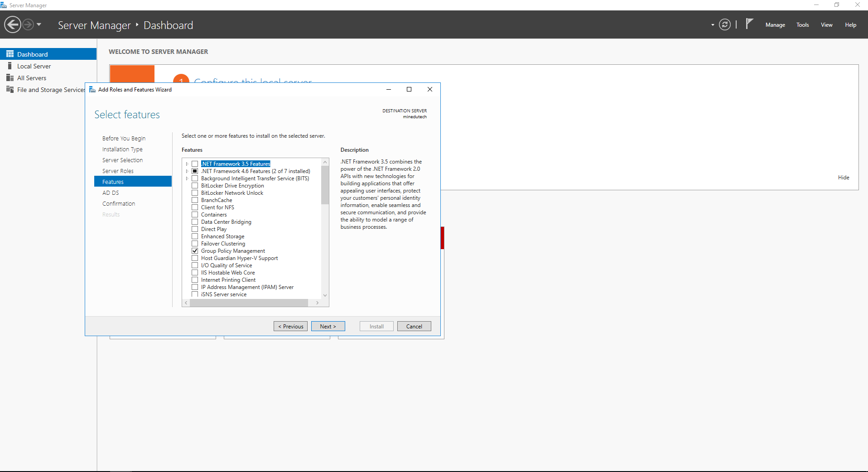Image resolution: width=868 pixels, height=472 pixels.
Task: Select the Dashboard icon in sidebar
Action: (10, 54)
